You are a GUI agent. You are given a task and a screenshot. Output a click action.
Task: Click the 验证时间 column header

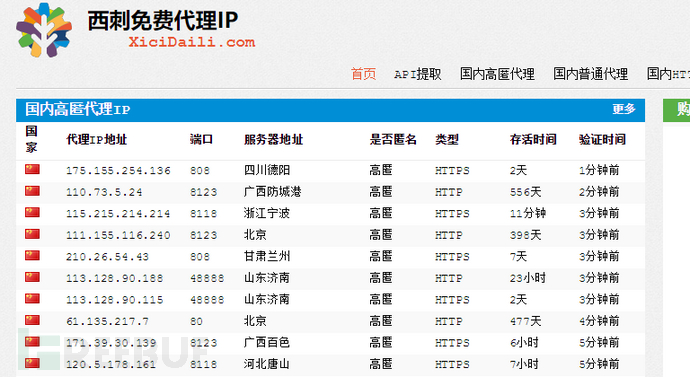tap(602, 139)
